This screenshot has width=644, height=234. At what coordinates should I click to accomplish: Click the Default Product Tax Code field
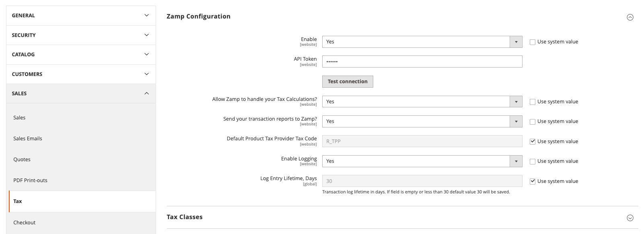click(422, 141)
